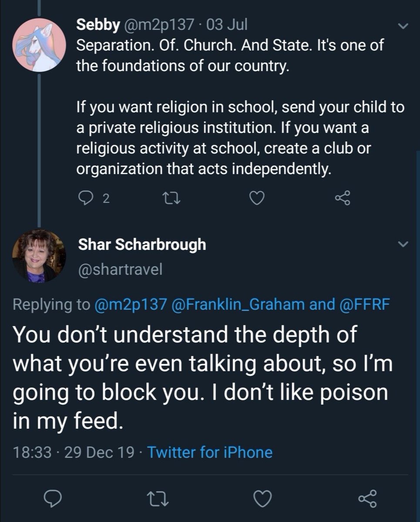Open Shar Scharbrough display name
The image size is (420, 522).
click(142, 245)
